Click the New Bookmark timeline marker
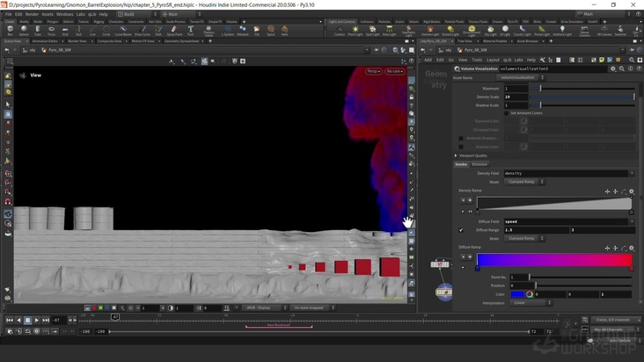 tap(279, 325)
